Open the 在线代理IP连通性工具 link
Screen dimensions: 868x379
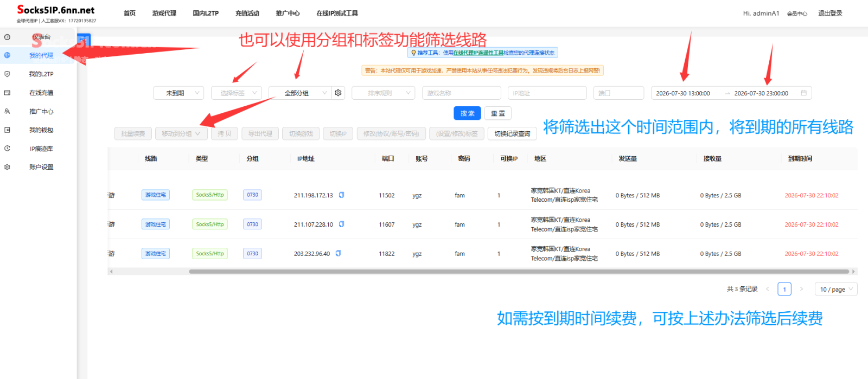tap(478, 53)
